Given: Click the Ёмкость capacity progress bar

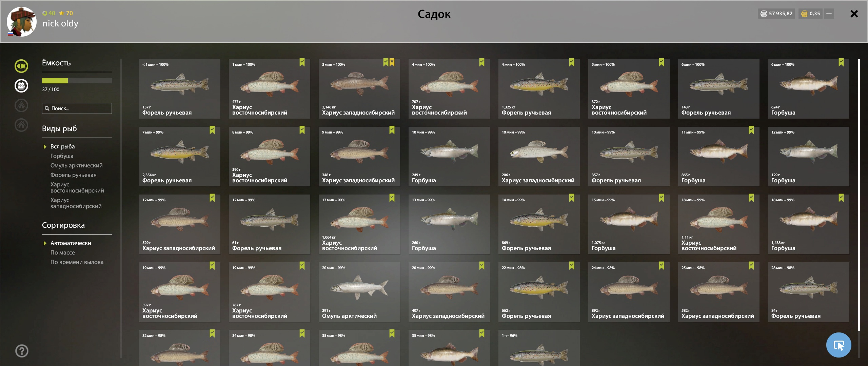Looking at the screenshot, I should 77,81.
